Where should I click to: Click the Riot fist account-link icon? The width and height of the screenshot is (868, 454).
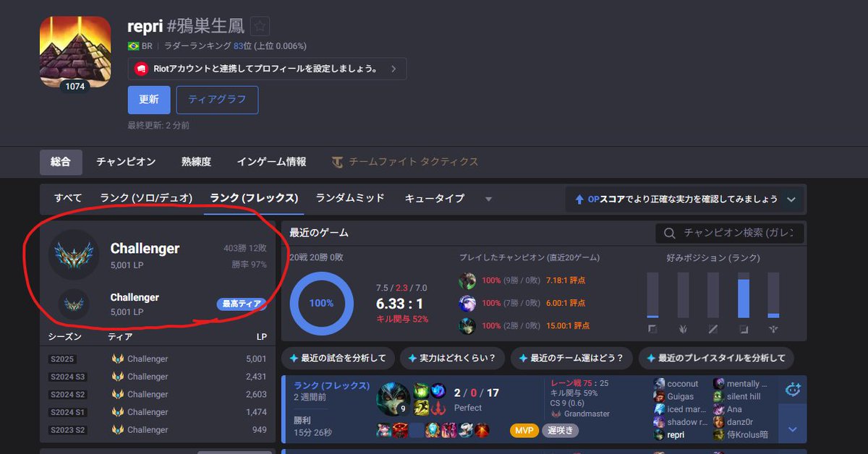142,69
